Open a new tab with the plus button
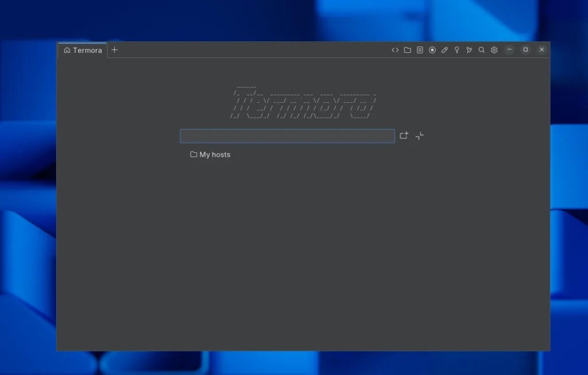 [x=114, y=50]
